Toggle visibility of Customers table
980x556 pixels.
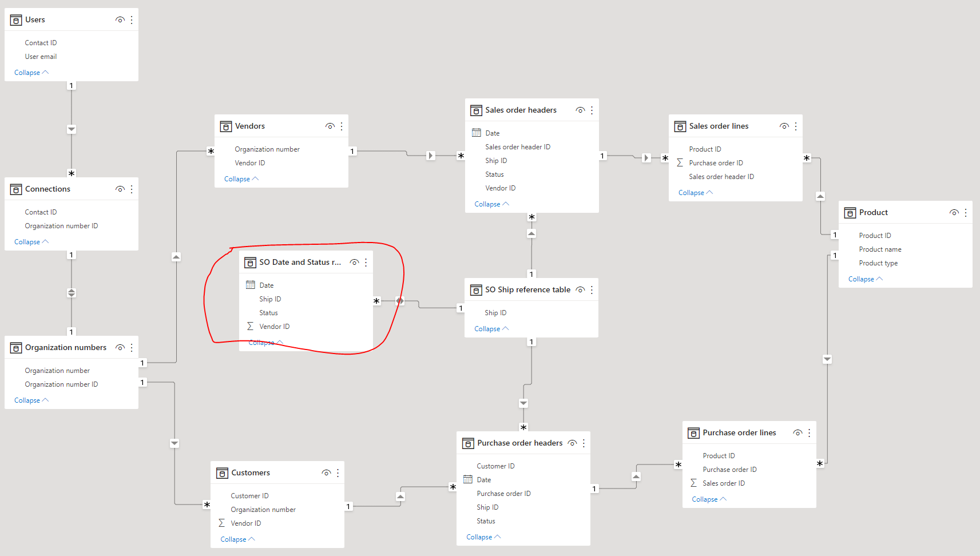pos(326,473)
